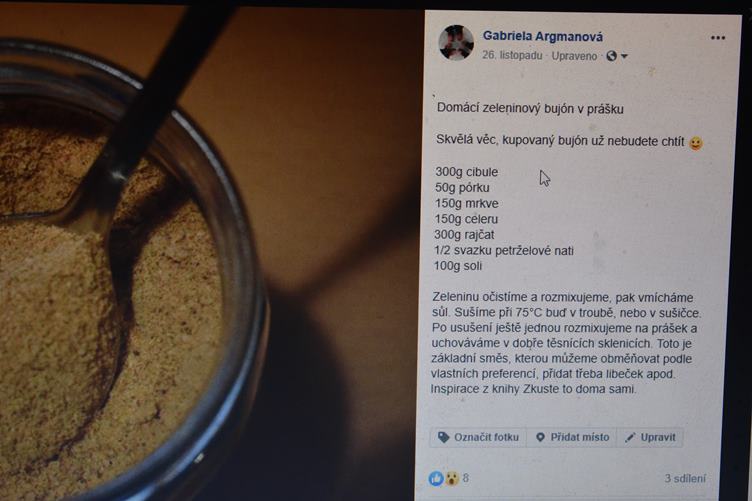This screenshot has width=752, height=501.
Task: Click the pencil icon next to Upravit
Action: click(630, 437)
